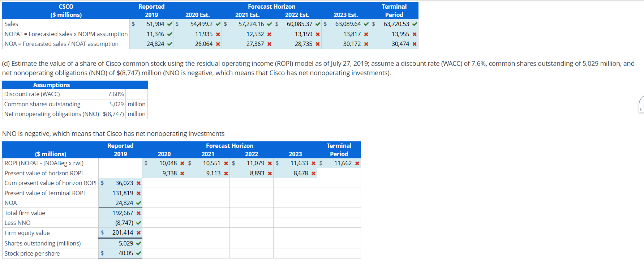Select the 2023 Est. Sales field 63,089.64
The image size is (644, 265).
pos(345,24)
